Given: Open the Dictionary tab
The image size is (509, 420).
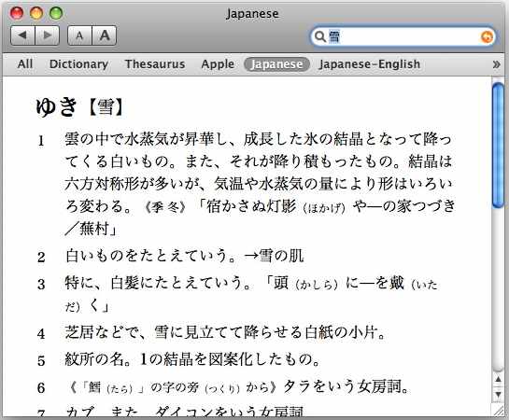Looking at the screenshot, I should pyautogui.click(x=78, y=63).
